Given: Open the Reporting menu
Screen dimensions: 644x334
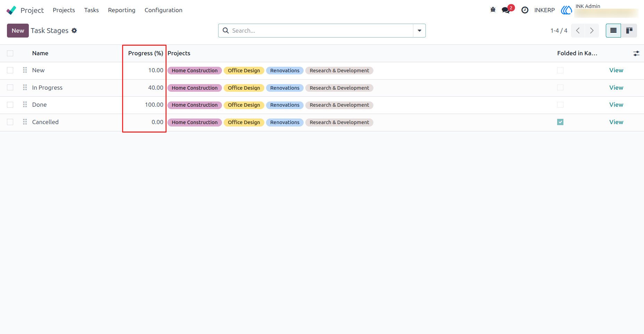Looking at the screenshot, I should (122, 10).
